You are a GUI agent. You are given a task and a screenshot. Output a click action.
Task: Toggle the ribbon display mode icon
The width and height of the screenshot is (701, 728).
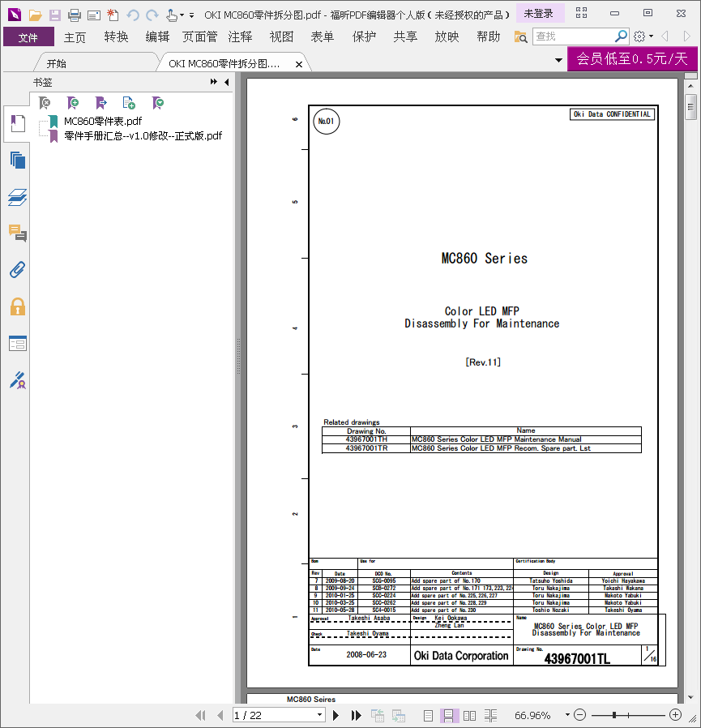[x=581, y=13]
